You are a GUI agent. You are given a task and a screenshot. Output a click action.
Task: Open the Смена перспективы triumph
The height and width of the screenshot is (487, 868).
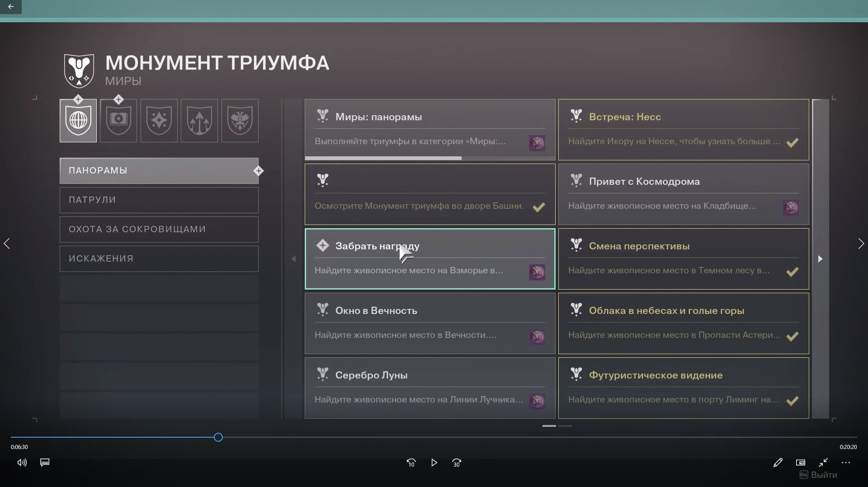684,259
